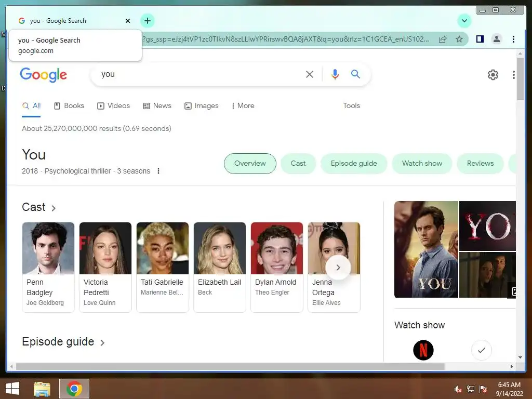Open the three-dot menu beside '3 seasons'
Viewport: 532px width, 399px height.
pos(158,171)
